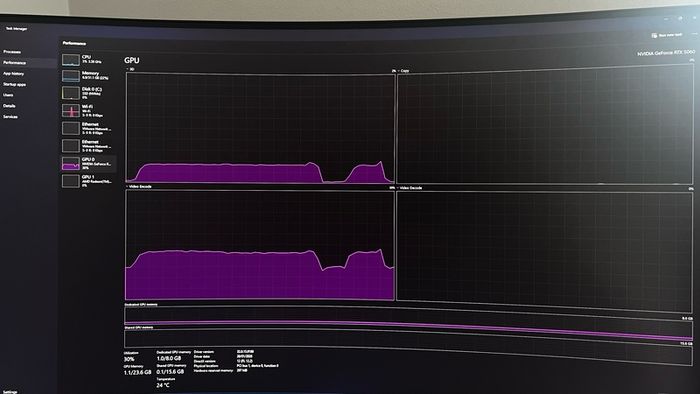Open the more options ellipsis menu

[695, 34]
